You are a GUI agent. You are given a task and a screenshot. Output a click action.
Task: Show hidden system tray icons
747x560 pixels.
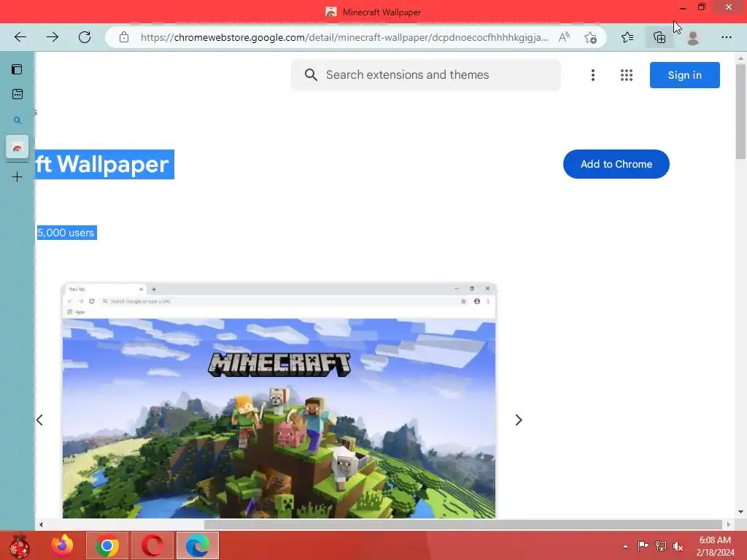pos(625,546)
